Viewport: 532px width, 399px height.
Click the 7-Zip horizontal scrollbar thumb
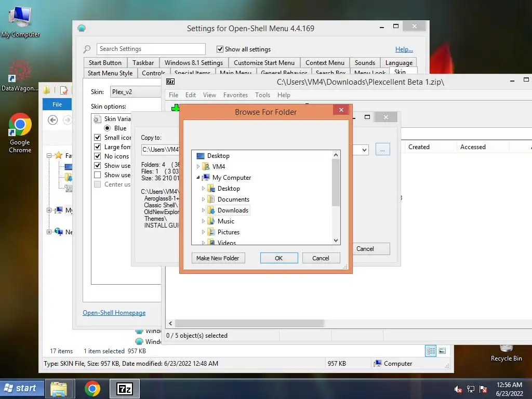tap(249, 323)
